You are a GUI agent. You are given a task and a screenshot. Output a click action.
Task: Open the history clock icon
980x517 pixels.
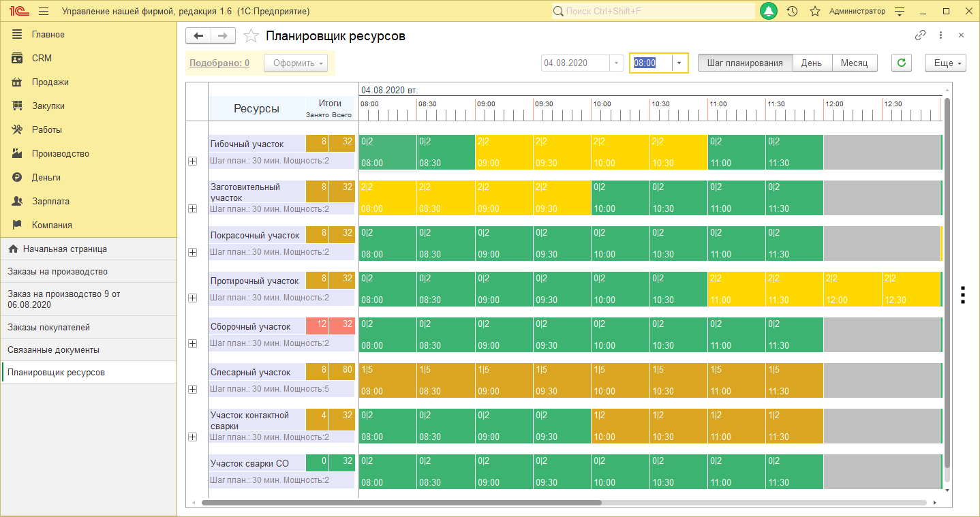coord(792,12)
